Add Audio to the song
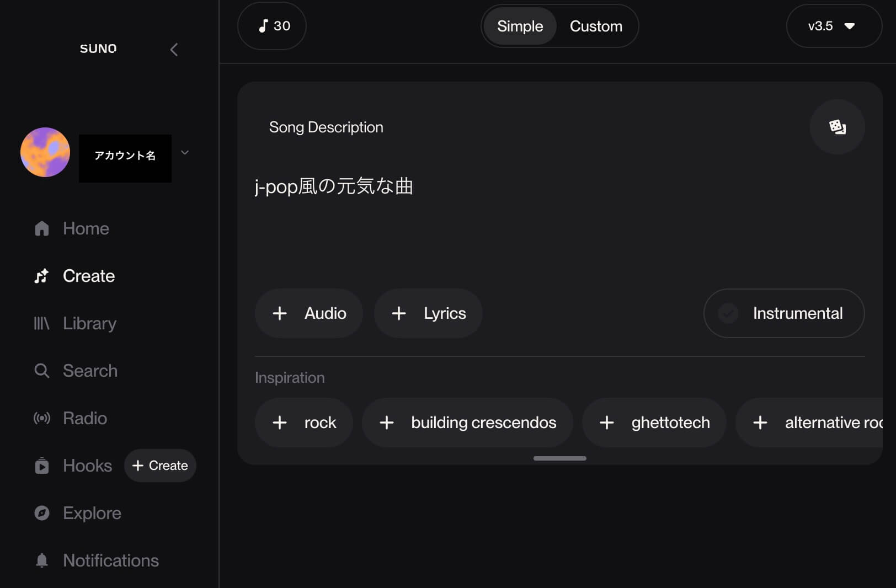896x588 pixels. [309, 313]
